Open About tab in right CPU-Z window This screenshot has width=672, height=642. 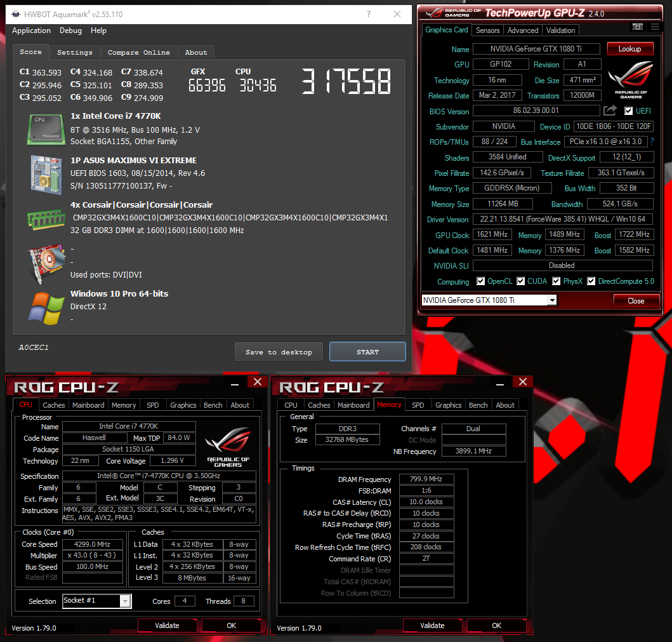click(x=505, y=405)
